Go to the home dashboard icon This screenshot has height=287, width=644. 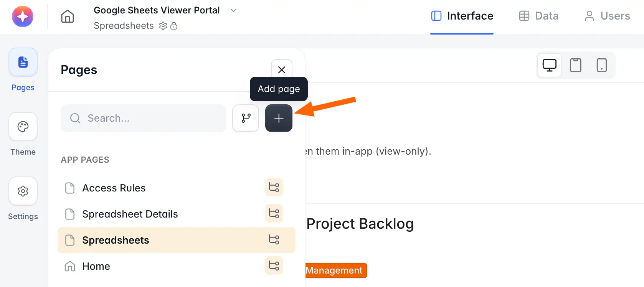68,16
